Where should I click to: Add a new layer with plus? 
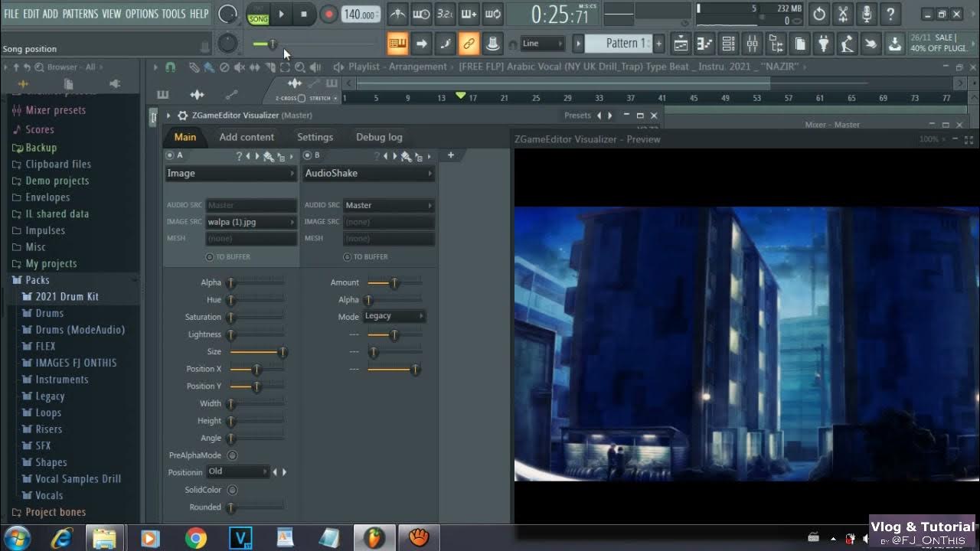[x=451, y=155]
